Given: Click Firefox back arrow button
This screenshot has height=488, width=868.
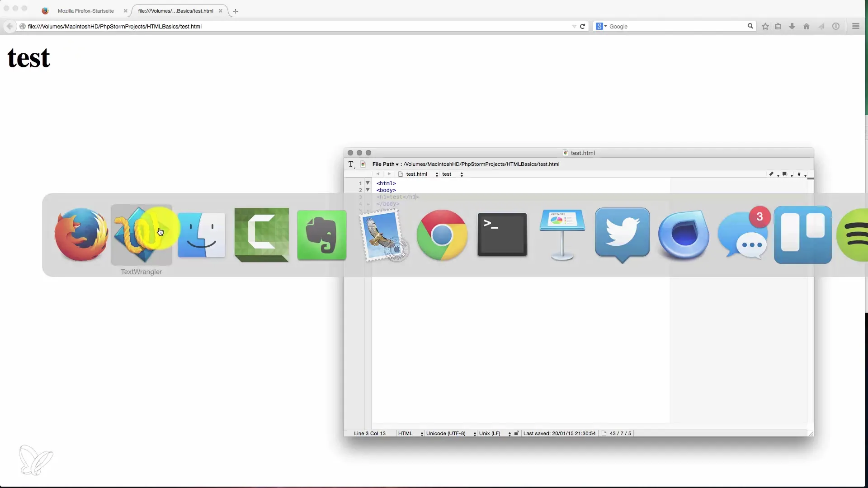Looking at the screenshot, I should click(x=9, y=26).
